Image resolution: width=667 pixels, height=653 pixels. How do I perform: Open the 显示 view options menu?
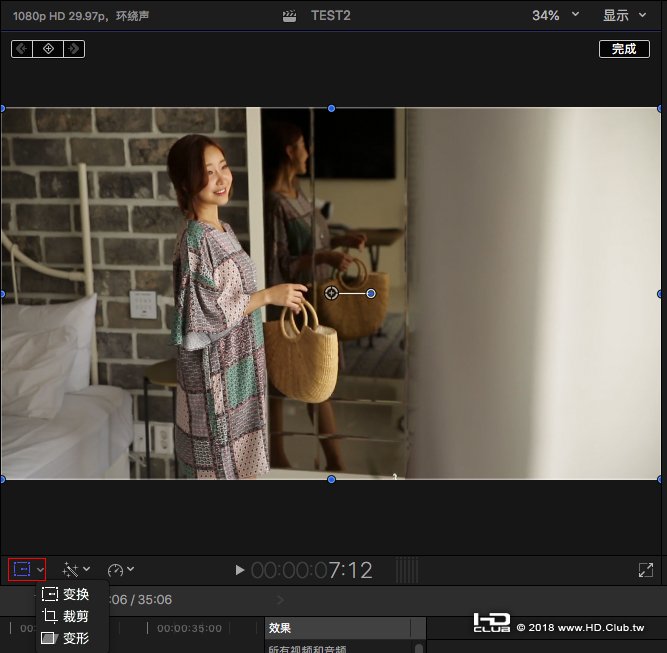click(x=624, y=15)
